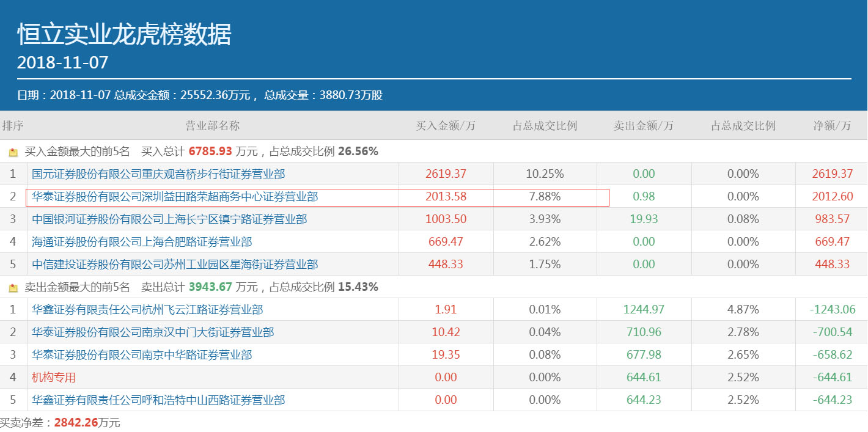Click the 26.56% buy proportion

358,152
